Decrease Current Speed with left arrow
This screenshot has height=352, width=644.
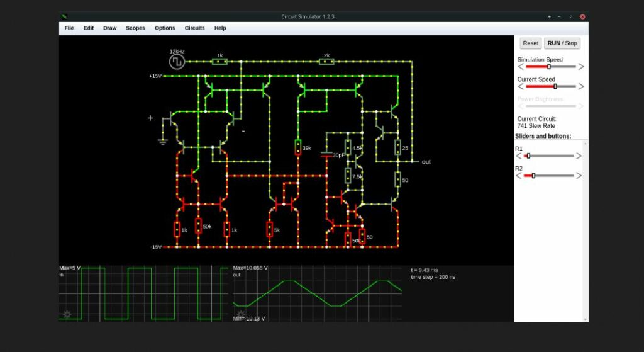[520, 86]
